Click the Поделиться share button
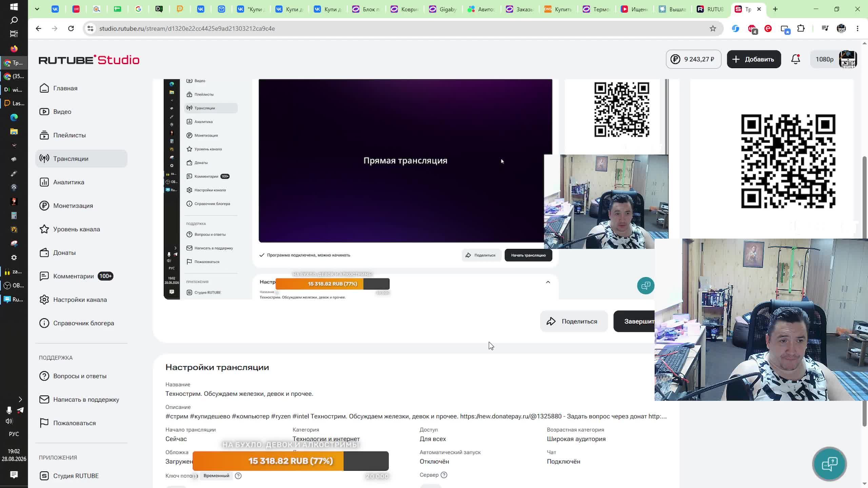Image resolution: width=868 pixels, height=488 pixels. point(574,321)
